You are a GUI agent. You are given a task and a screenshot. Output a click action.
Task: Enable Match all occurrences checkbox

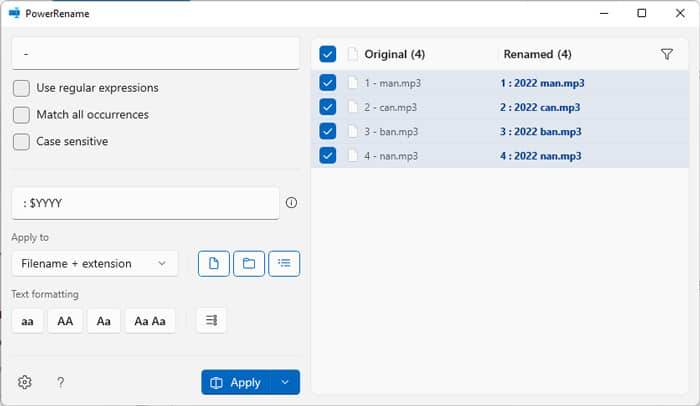click(x=21, y=115)
